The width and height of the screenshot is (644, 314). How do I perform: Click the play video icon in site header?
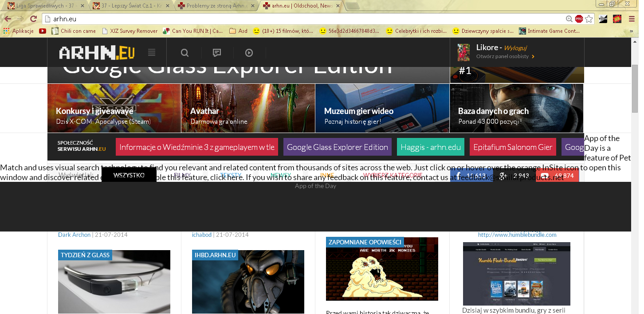pyautogui.click(x=249, y=53)
